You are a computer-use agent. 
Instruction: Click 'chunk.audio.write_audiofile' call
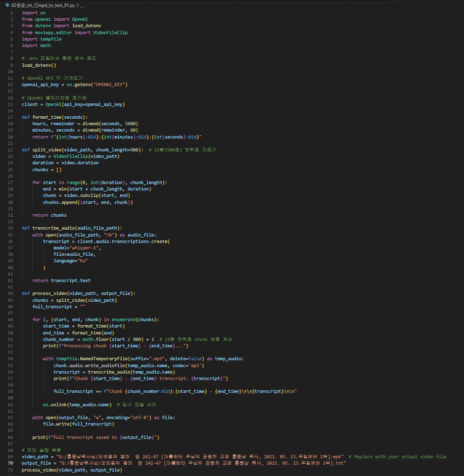coord(89,366)
